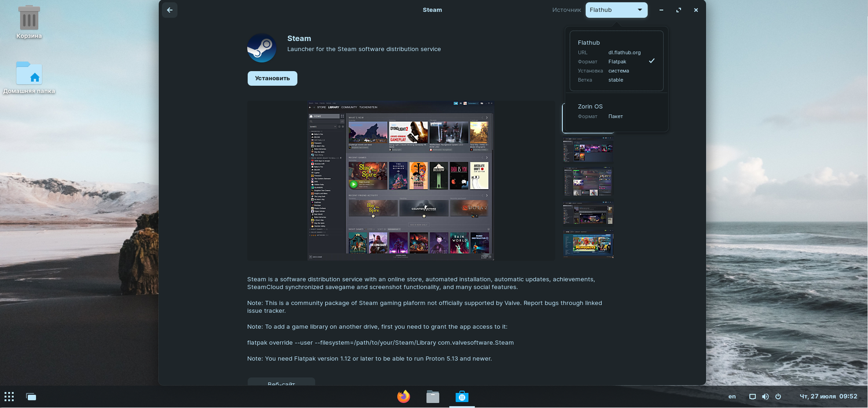Image resolution: width=868 pixels, height=408 pixels.
Task: Minimize the Steam software window
Action: pyautogui.click(x=661, y=10)
